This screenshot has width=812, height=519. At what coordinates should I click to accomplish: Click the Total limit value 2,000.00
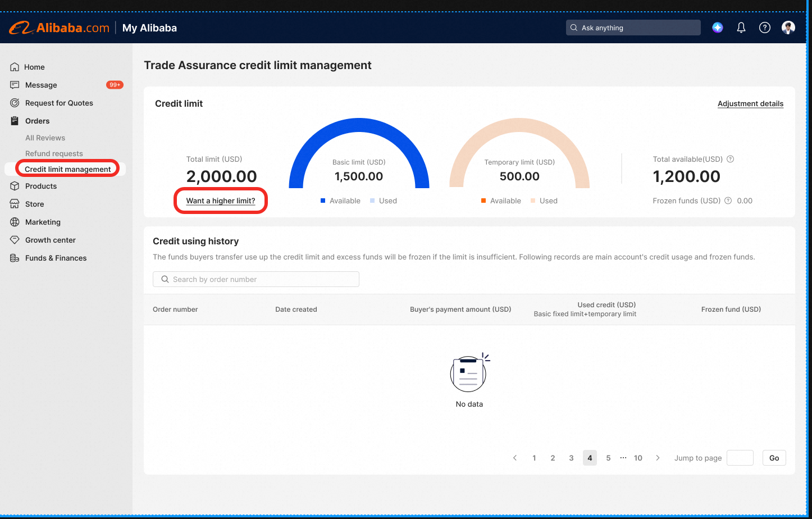pyautogui.click(x=222, y=176)
